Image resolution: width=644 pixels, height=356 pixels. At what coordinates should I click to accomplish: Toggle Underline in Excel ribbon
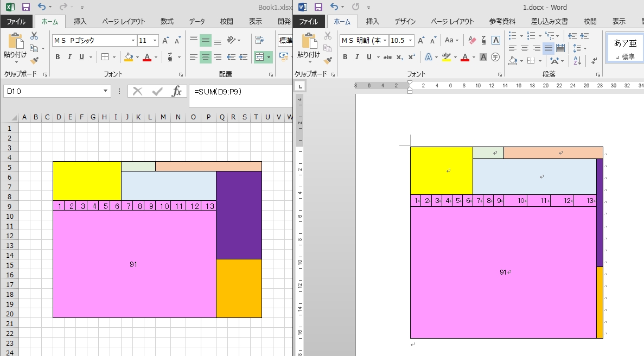81,57
